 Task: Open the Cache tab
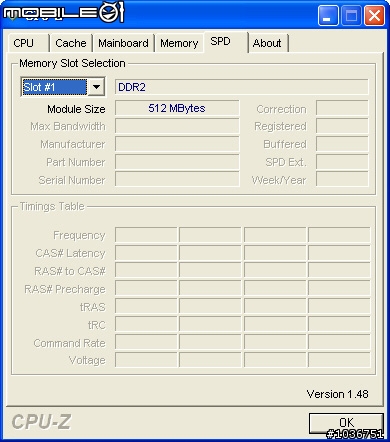71,43
